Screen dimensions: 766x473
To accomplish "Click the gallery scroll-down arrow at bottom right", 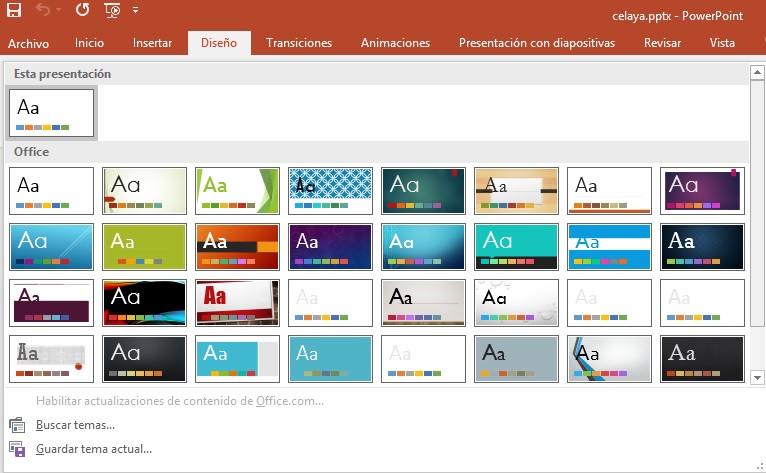I will pos(757,377).
